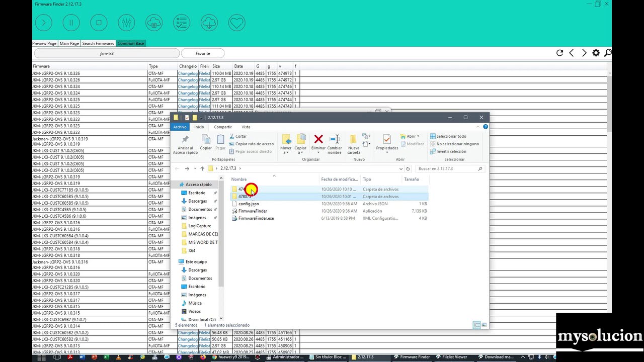
Task: Click Seleccionar todo in ribbon
Action: point(448,136)
